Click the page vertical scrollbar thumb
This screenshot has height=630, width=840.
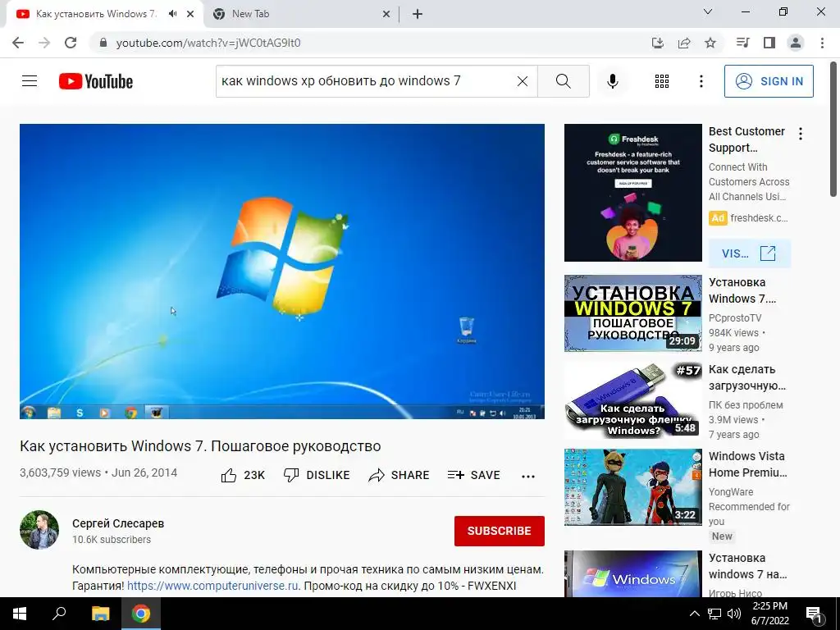point(833,129)
